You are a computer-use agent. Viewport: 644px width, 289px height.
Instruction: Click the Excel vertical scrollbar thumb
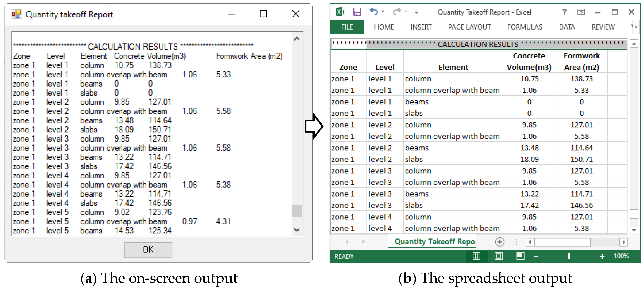tap(634, 214)
